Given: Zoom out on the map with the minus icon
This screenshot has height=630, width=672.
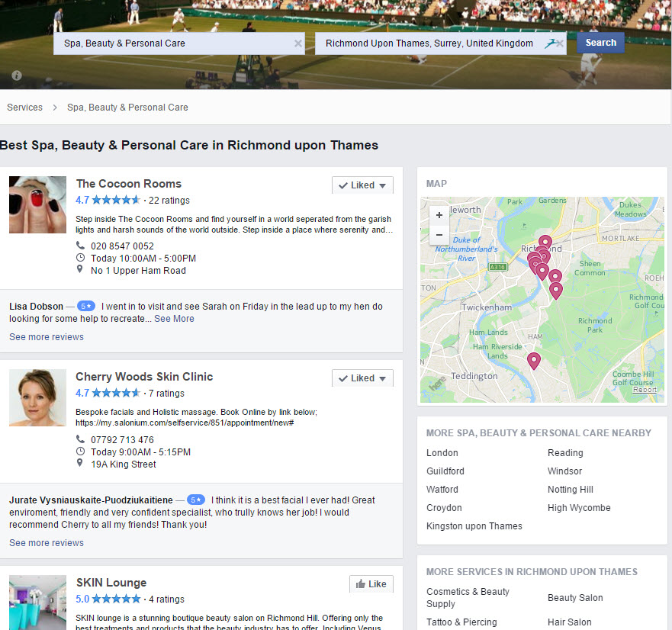Looking at the screenshot, I should pyautogui.click(x=439, y=235).
